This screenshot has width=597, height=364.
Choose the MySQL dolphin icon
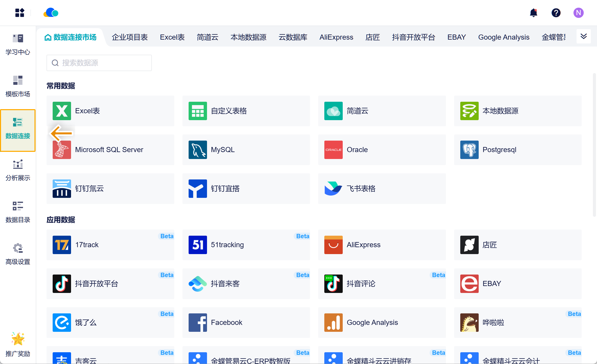198,150
